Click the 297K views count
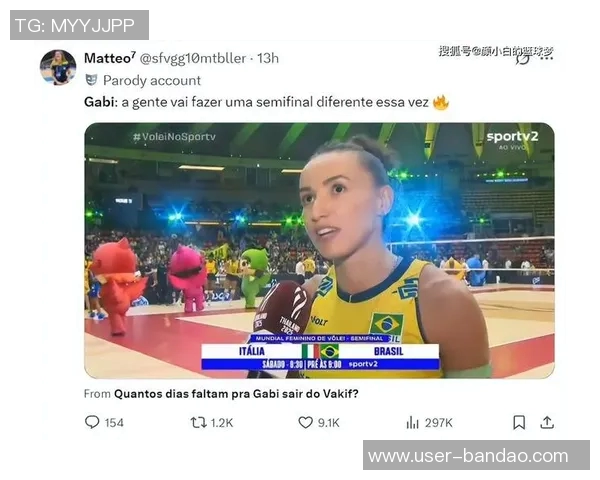This screenshot has width=600, height=480. [439, 423]
